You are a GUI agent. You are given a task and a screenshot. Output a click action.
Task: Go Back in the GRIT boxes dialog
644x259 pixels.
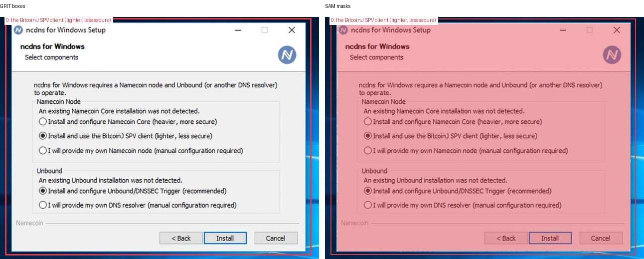pos(181,238)
